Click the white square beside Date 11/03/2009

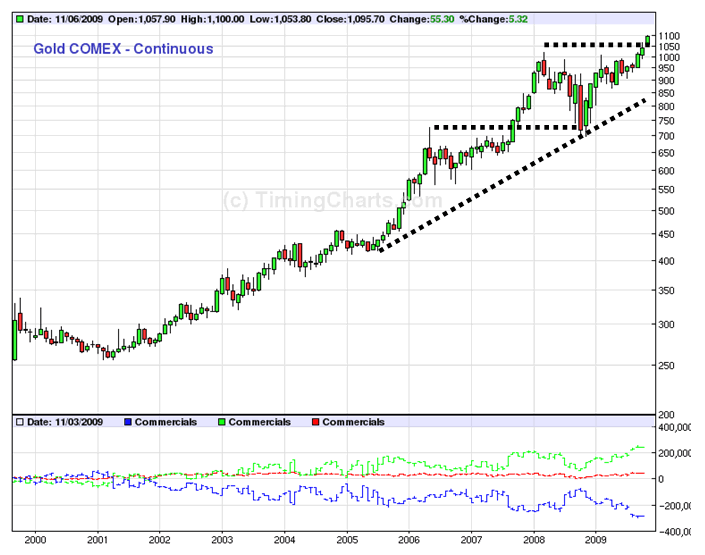tap(19, 422)
